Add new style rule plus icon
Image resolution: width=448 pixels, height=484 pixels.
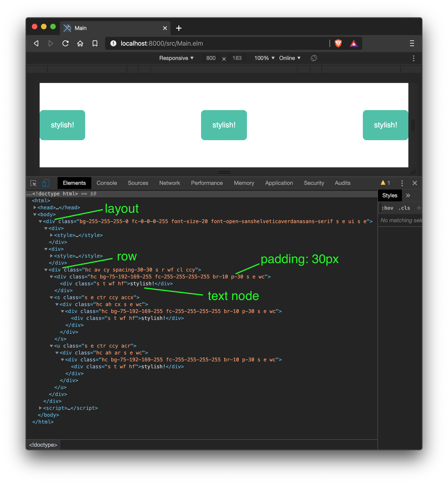(x=419, y=208)
